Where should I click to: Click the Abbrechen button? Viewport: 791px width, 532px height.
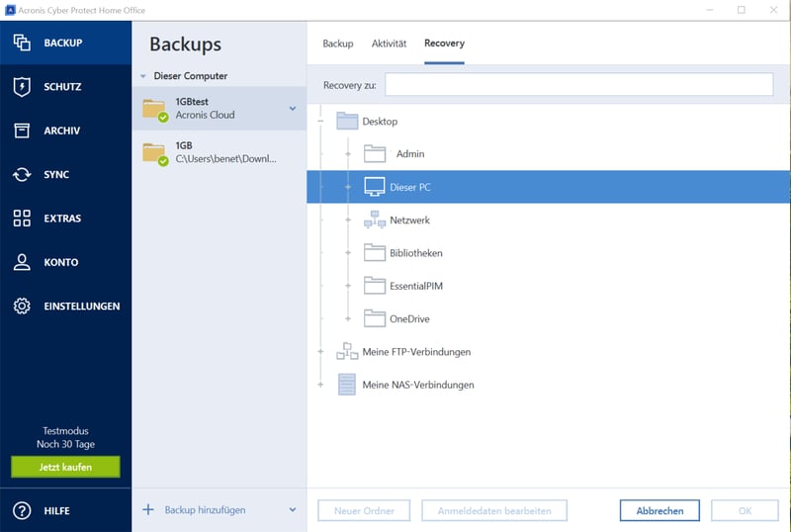coord(659,510)
